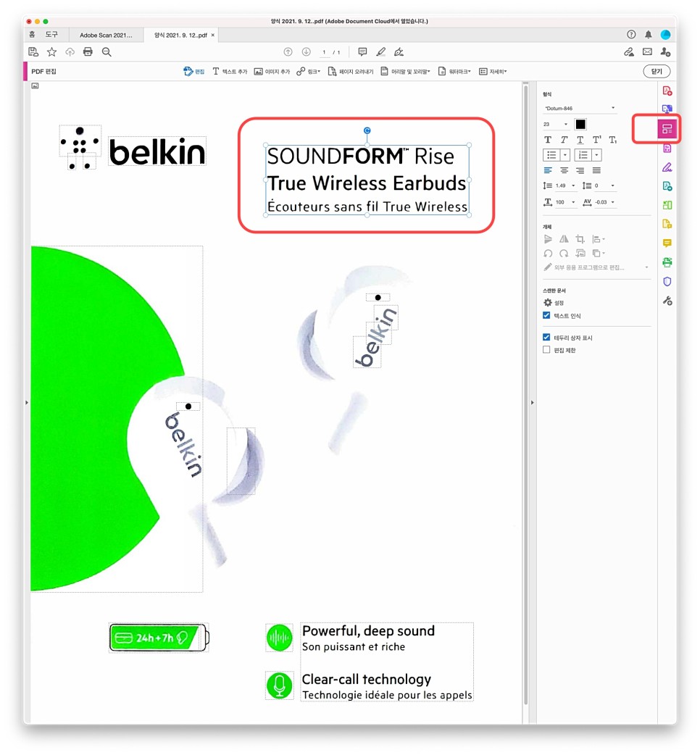Go to the 홈 tab
This screenshot has width=700, height=755.
tap(33, 35)
